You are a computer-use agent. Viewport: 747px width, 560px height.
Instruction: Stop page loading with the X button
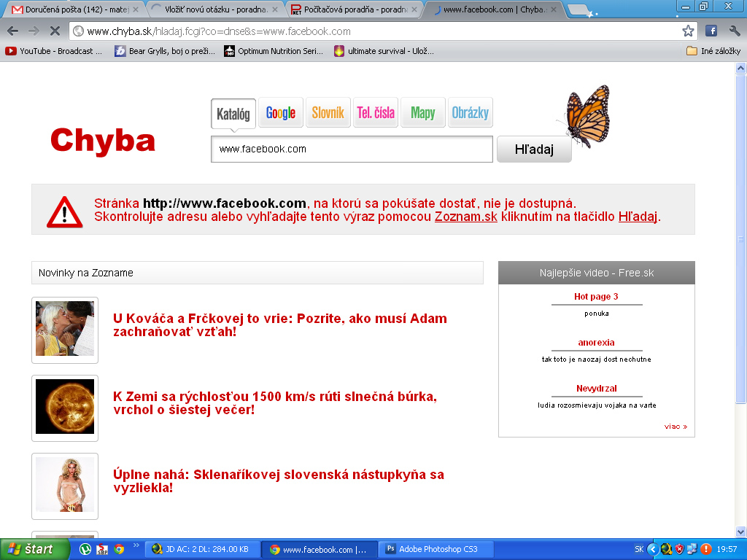55,31
